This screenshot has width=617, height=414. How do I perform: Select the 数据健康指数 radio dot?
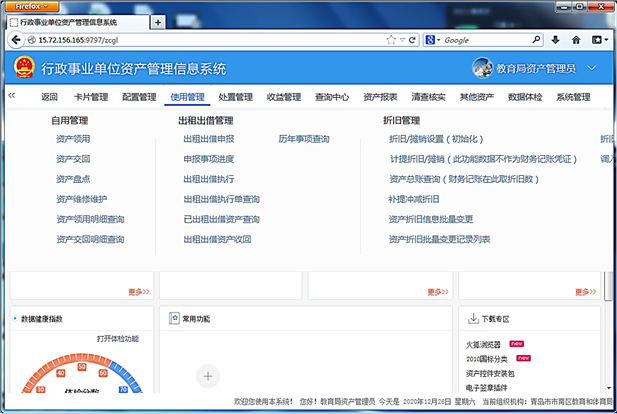(x=15, y=318)
